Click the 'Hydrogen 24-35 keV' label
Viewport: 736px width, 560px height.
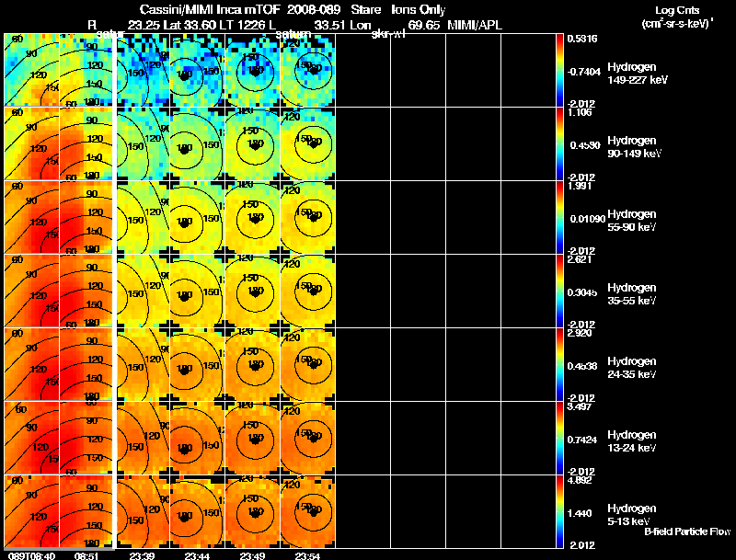(x=632, y=368)
